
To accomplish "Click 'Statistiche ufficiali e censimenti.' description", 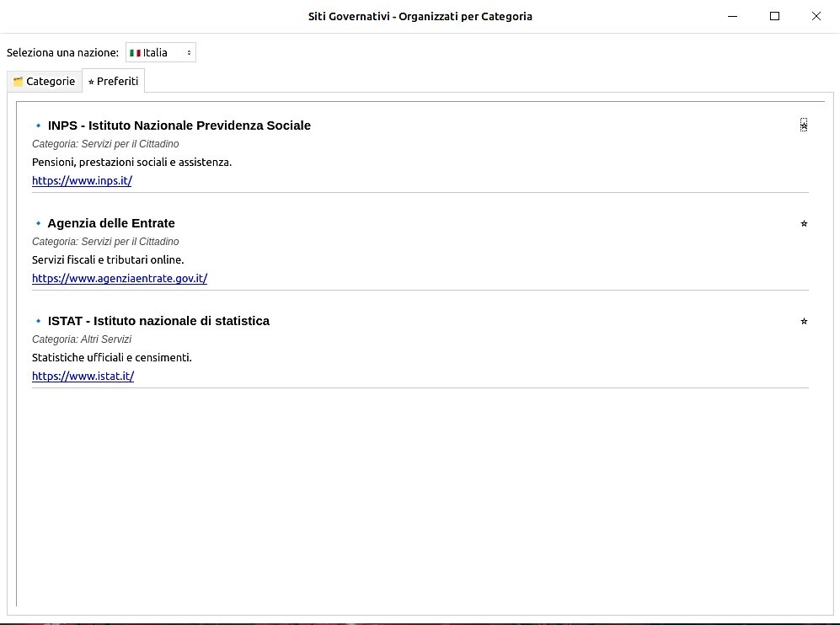I will (x=112, y=358).
